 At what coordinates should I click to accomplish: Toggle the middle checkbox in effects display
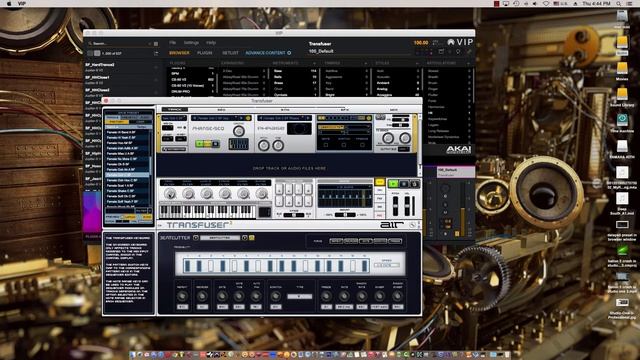(x=344, y=145)
